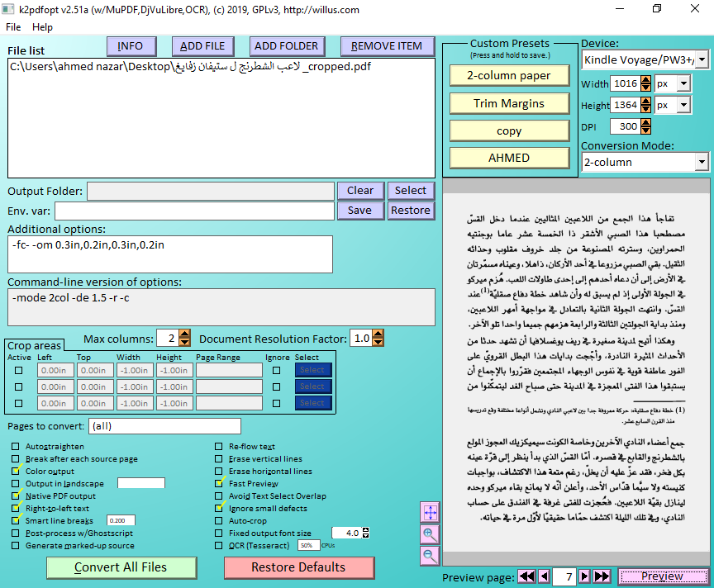Toggle Native PDF output checkbox
The image size is (714, 588).
[x=16, y=496]
